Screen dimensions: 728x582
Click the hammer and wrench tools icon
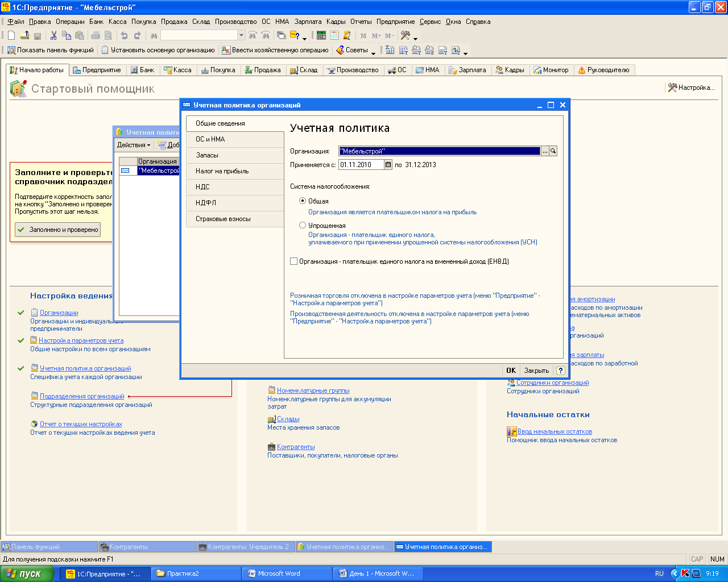click(406, 35)
